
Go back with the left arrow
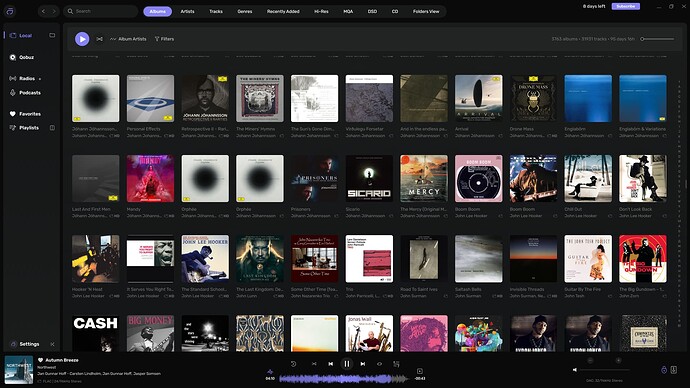coord(43,11)
